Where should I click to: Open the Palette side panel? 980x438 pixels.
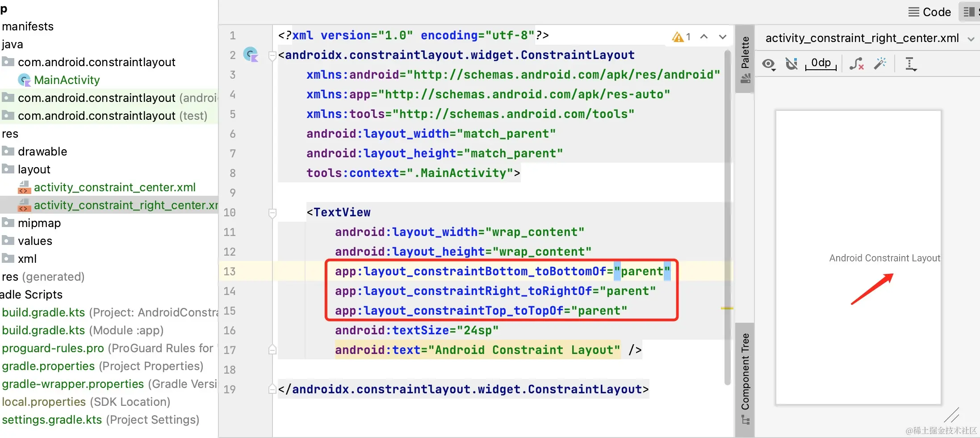pos(745,59)
